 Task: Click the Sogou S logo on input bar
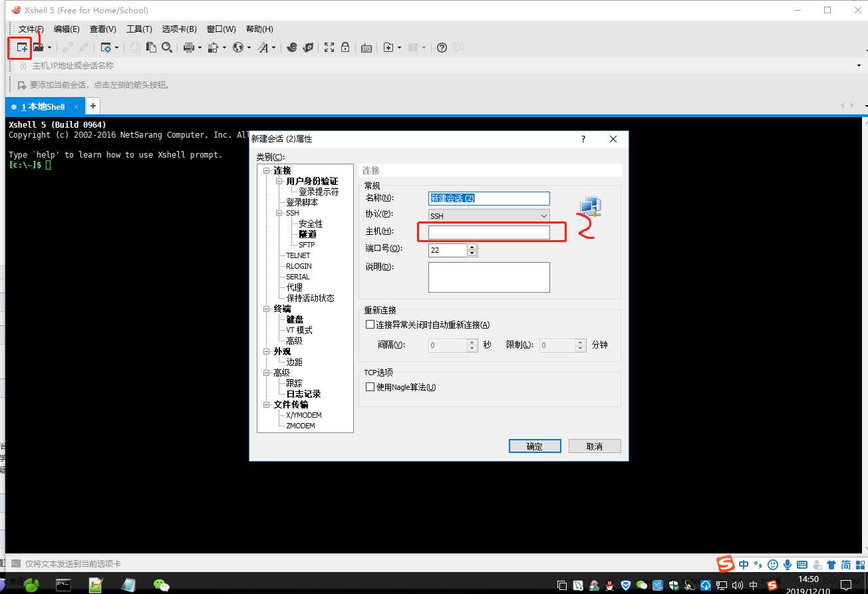[x=726, y=564]
